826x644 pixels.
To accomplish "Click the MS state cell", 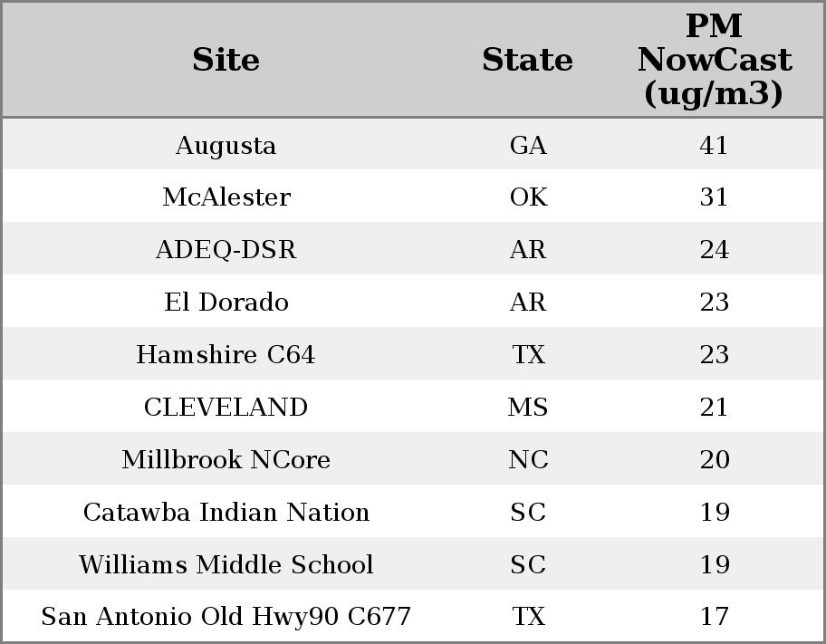I will [x=528, y=408].
